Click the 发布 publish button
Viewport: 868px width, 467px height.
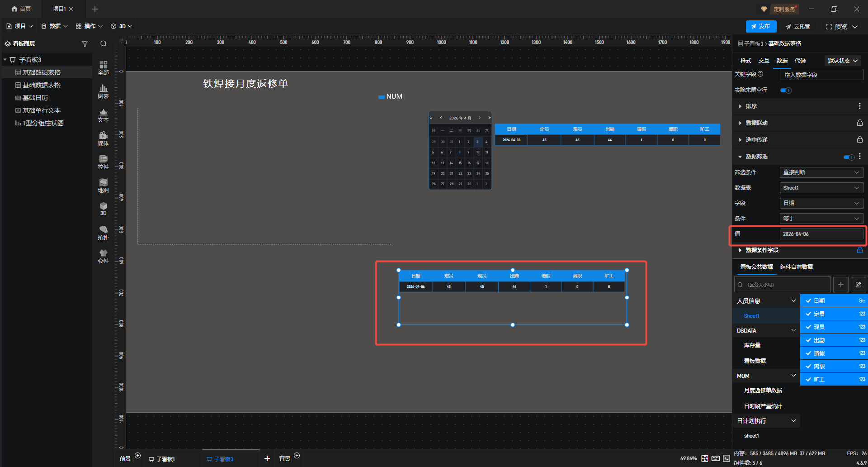click(761, 26)
